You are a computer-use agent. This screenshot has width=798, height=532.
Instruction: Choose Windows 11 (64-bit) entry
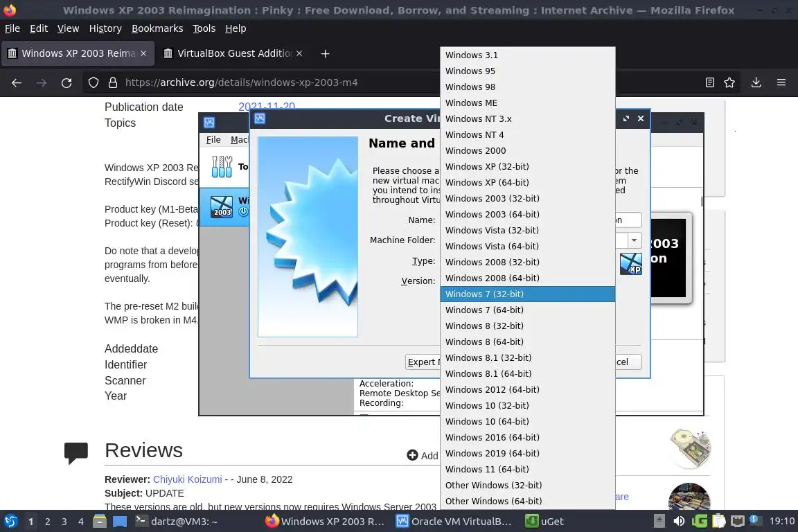pos(527,470)
